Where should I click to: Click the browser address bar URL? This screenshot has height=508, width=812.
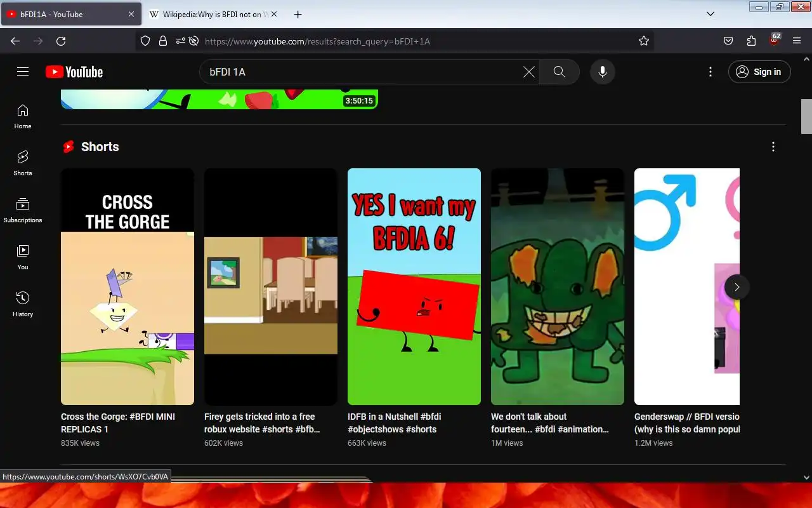click(x=317, y=41)
